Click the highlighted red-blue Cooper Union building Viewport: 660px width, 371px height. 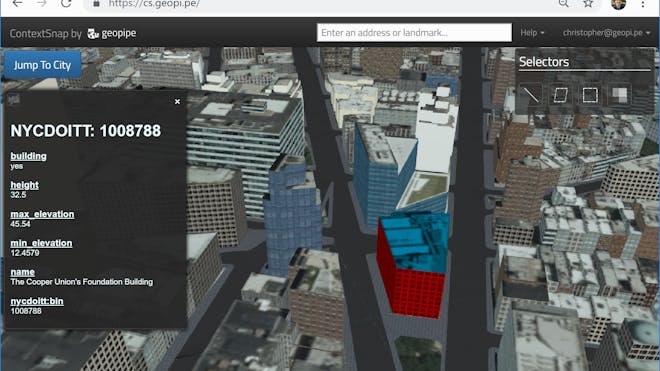point(413,263)
